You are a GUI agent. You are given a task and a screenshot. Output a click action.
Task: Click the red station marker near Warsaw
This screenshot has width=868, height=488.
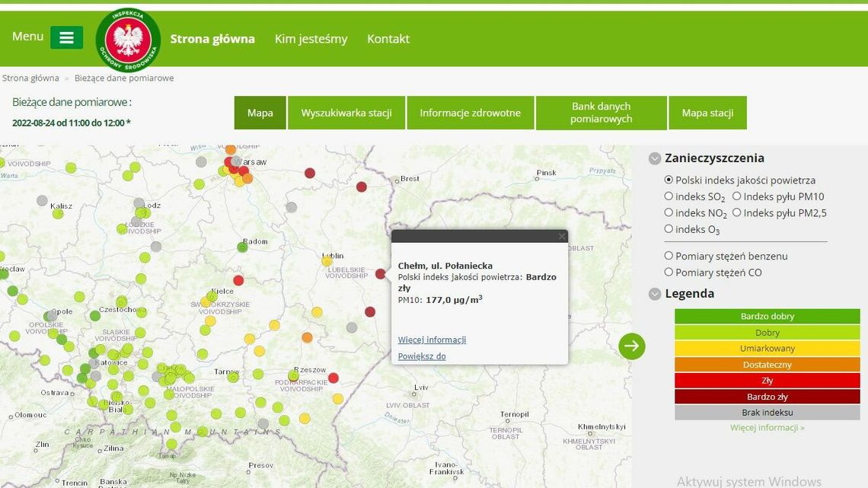click(228, 161)
